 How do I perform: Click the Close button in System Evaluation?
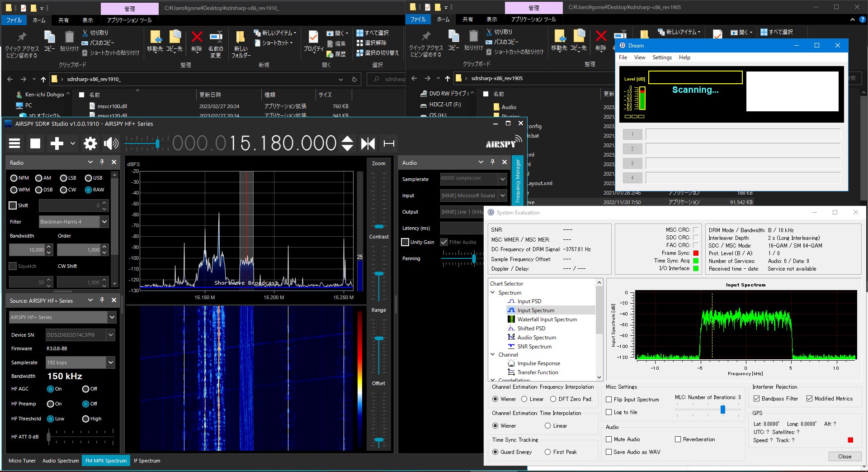point(844,456)
